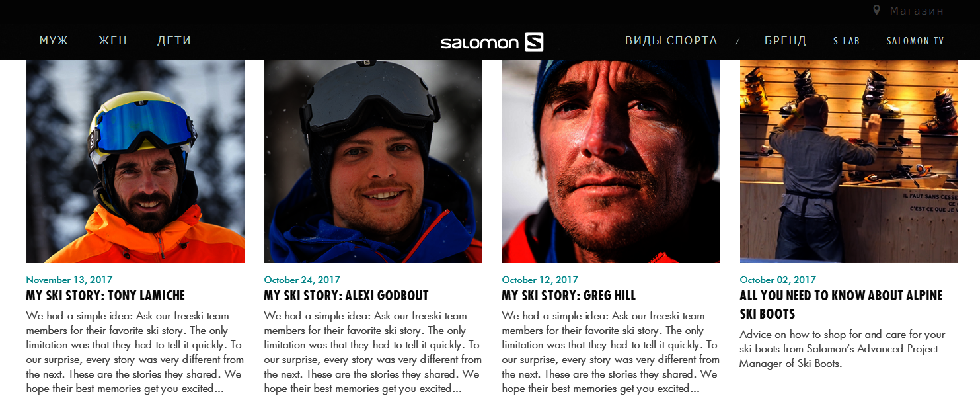Viewport: 980px width, 400px height.
Task: Read My Ski Story: Tony Lamiche article
Action: point(106,296)
